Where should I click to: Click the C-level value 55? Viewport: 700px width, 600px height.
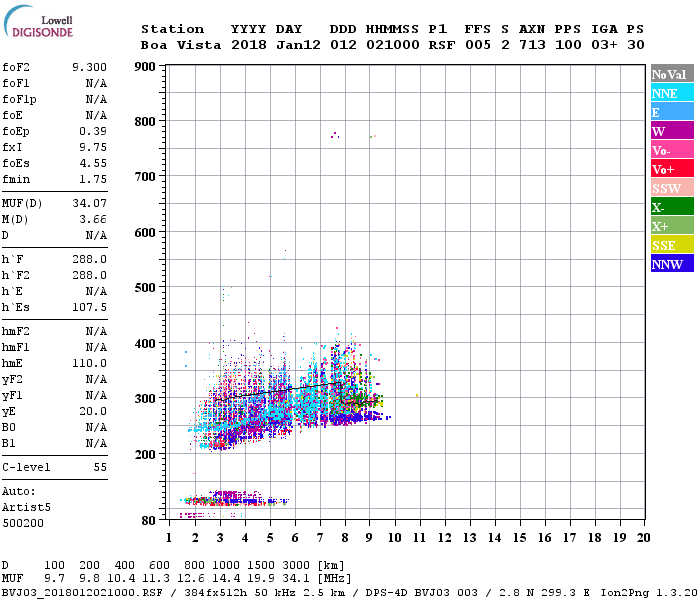click(x=100, y=467)
